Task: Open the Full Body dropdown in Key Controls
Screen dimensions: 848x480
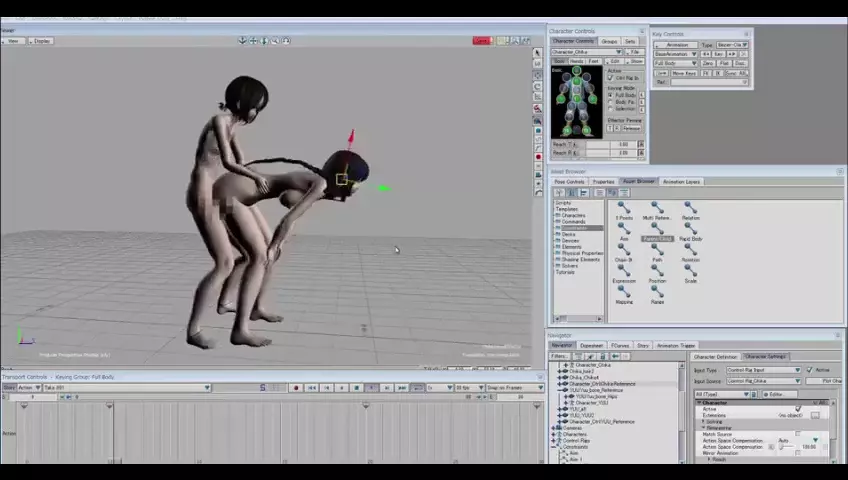Action: pos(675,63)
